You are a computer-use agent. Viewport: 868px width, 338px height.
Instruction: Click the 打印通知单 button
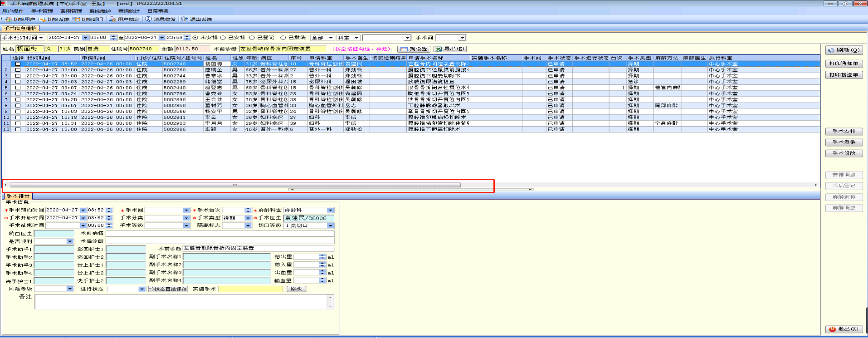(844, 64)
